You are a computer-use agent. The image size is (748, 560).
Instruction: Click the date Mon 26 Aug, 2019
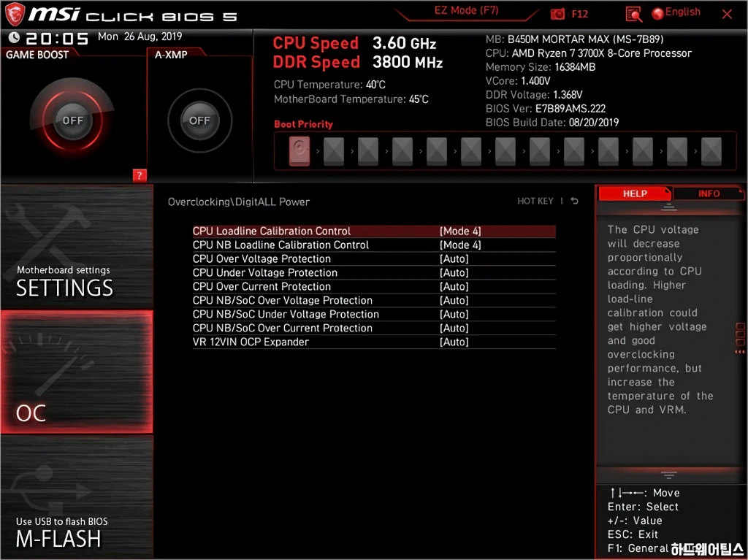point(140,37)
